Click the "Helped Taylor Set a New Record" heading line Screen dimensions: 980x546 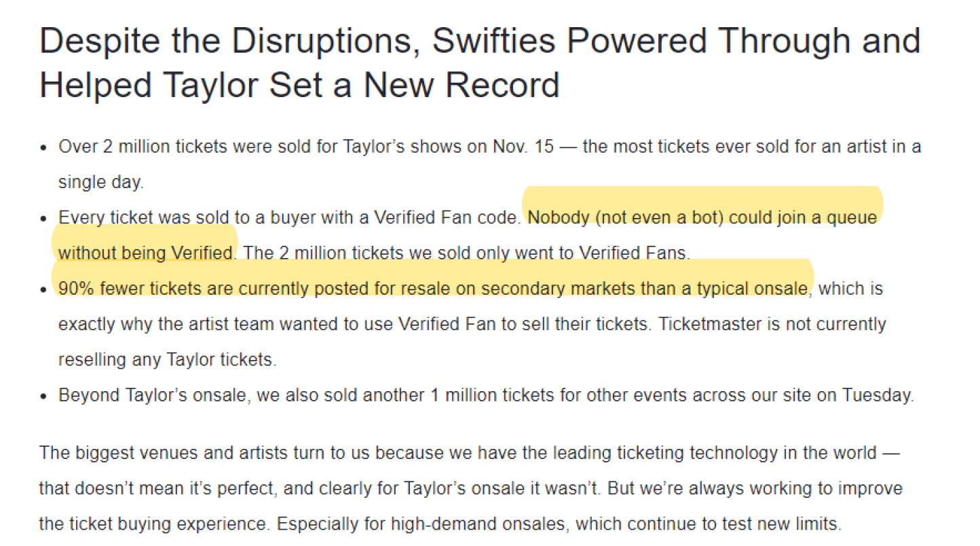(299, 86)
